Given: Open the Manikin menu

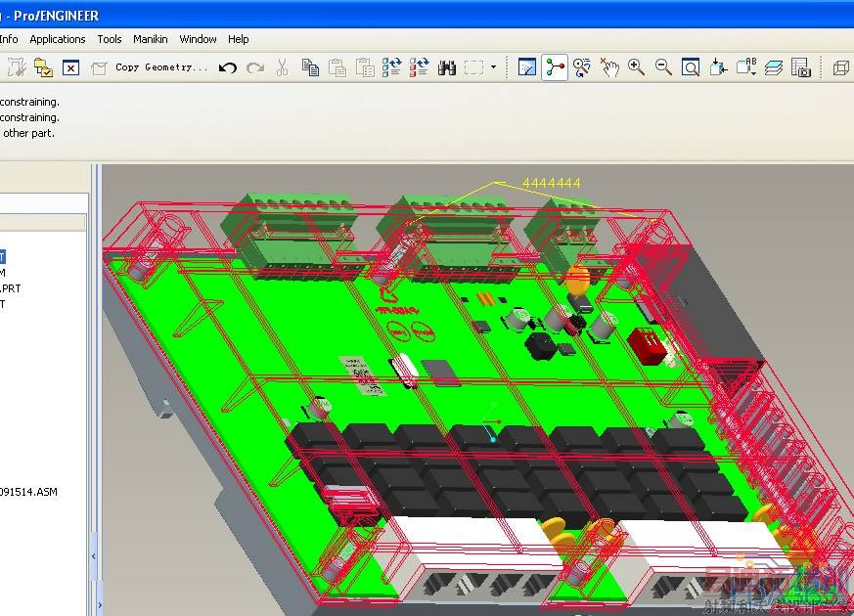Looking at the screenshot, I should coord(151,39).
